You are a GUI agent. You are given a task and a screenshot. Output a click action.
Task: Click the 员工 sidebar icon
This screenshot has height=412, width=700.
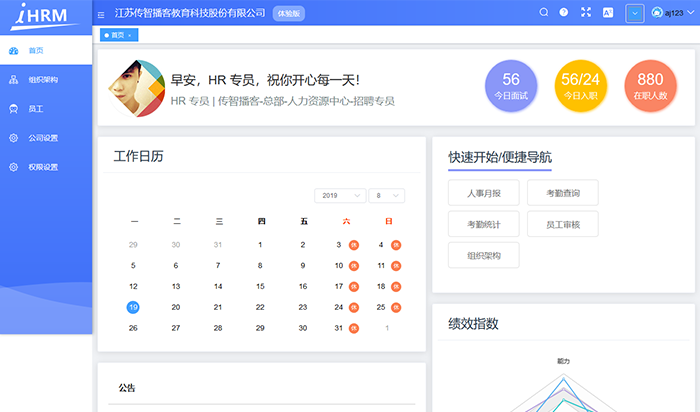coord(13,108)
